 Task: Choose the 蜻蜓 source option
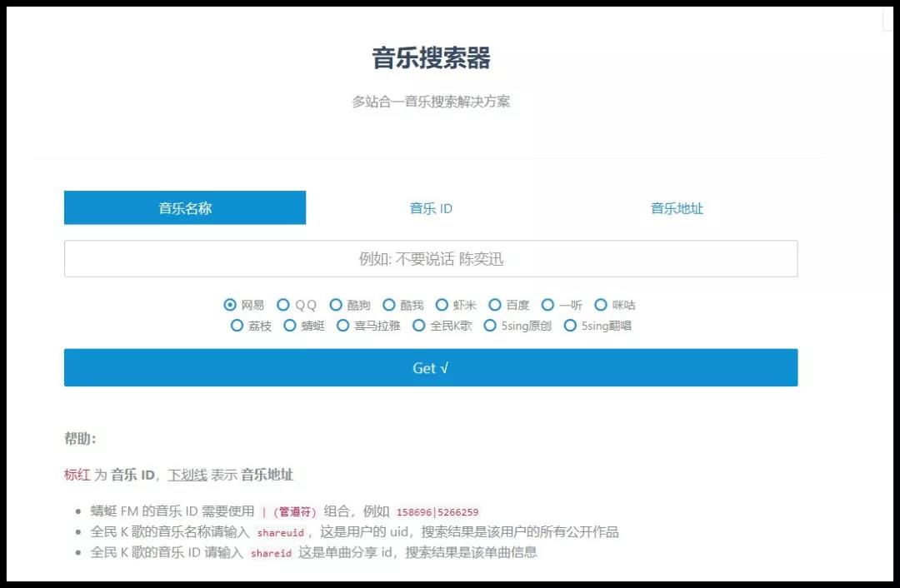290,326
